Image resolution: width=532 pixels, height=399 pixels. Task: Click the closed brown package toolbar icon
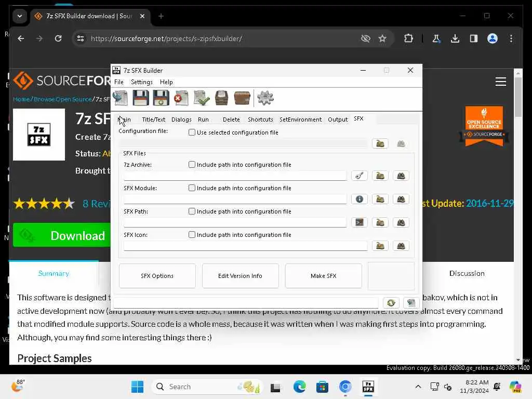click(242, 98)
